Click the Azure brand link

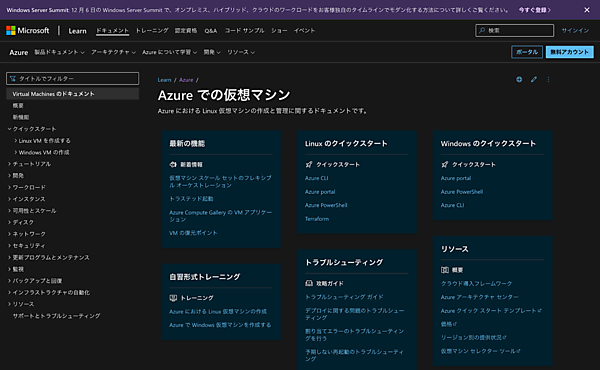(x=18, y=52)
